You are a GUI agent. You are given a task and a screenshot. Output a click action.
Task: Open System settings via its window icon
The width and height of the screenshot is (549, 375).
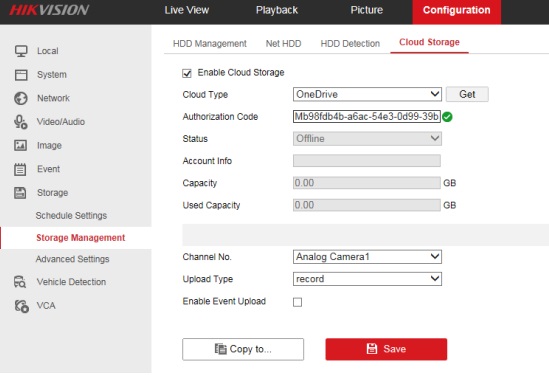point(21,75)
